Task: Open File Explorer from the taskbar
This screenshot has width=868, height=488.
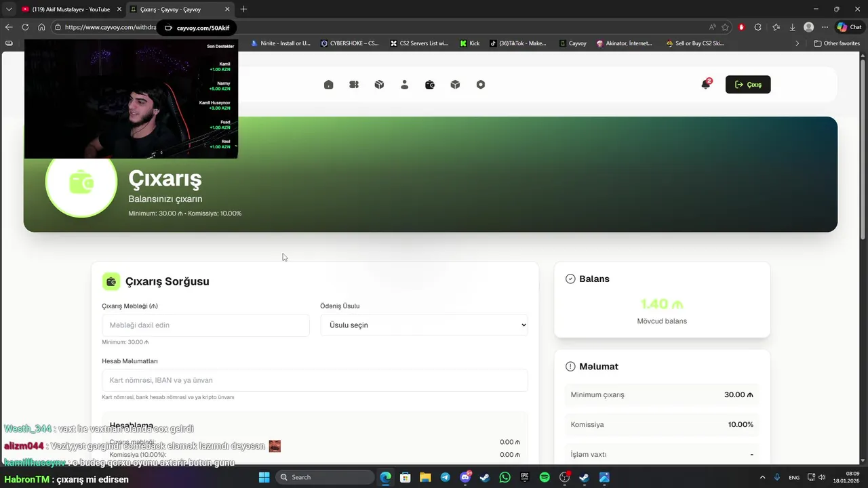Action: (x=425, y=477)
